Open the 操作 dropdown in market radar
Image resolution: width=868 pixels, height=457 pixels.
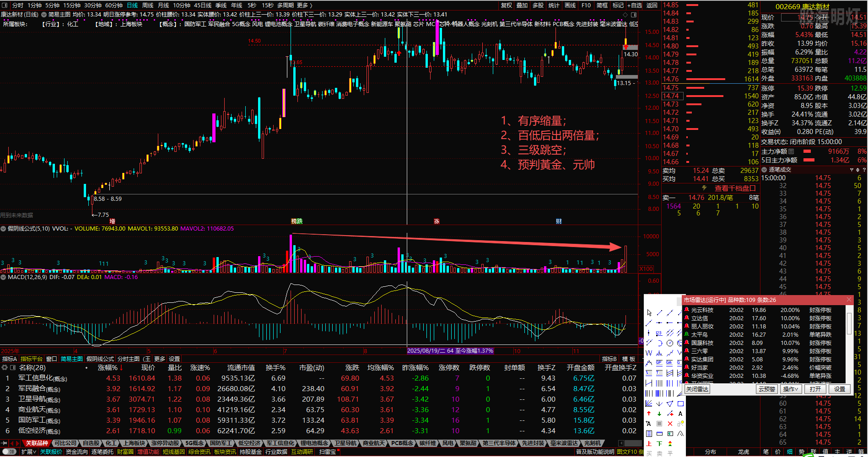point(790,389)
